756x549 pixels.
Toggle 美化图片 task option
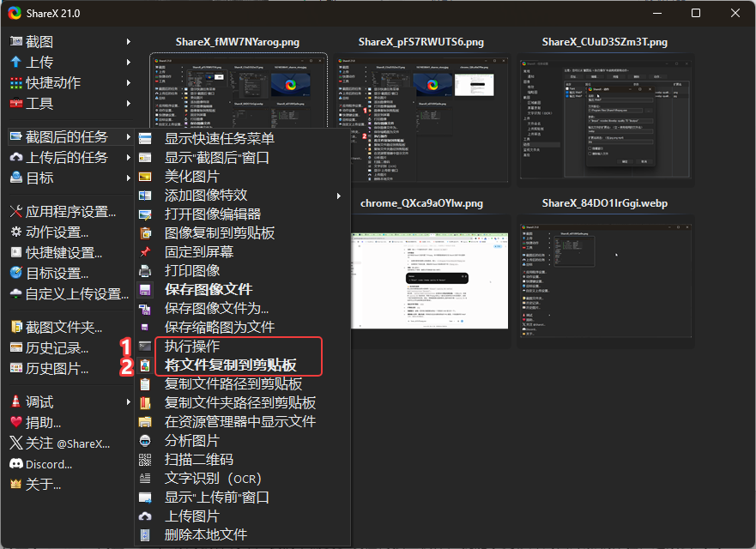243,177
